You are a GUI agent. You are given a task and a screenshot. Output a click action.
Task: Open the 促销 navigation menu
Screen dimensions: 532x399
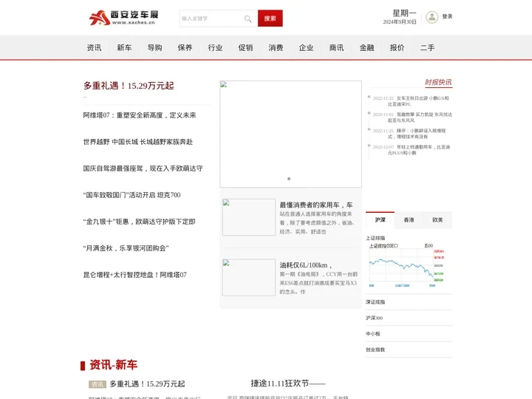tap(245, 48)
